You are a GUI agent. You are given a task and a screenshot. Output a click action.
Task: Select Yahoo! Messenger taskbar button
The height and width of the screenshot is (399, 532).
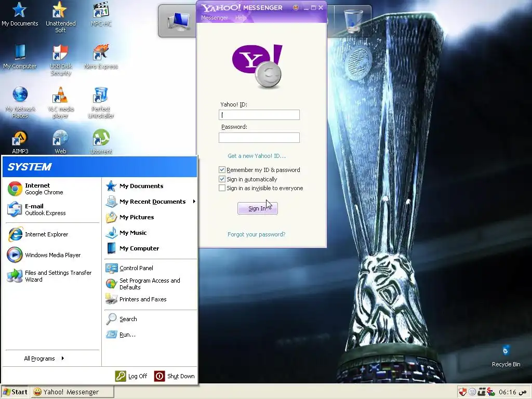[x=73, y=392]
